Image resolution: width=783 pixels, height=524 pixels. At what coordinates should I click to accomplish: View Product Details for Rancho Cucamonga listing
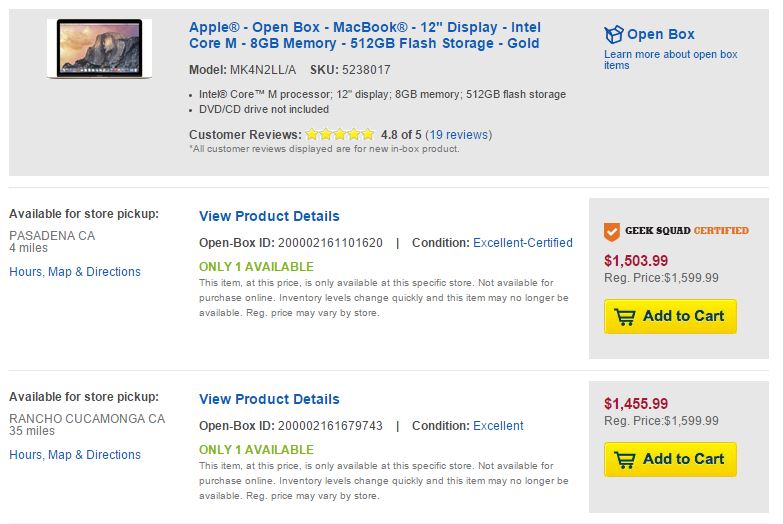269,399
